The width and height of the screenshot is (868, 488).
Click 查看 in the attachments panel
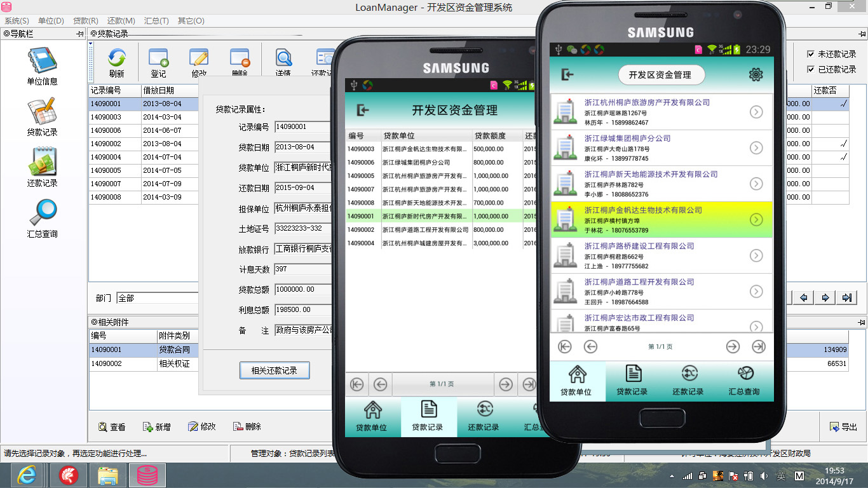click(112, 427)
